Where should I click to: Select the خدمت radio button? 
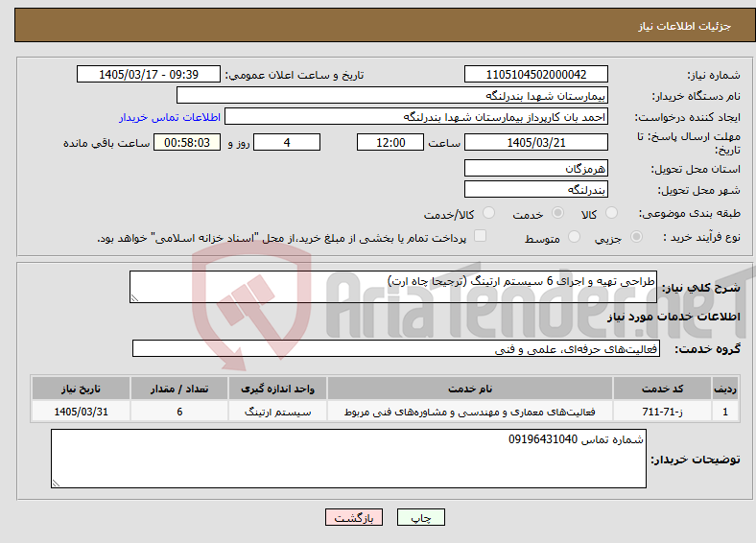557,213
